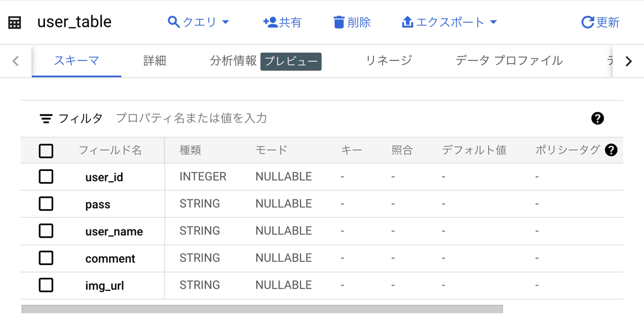Click the user_id field name
Viewport: 644px width, 323px height.
pyautogui.click(x=104, y=177)
